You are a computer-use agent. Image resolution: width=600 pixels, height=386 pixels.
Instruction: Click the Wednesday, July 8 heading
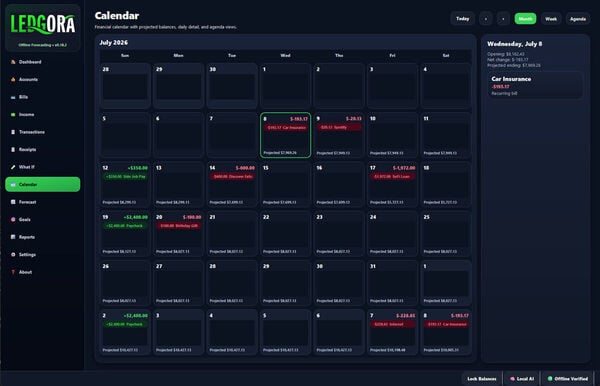pyautogui.click(x=515, y=44)
